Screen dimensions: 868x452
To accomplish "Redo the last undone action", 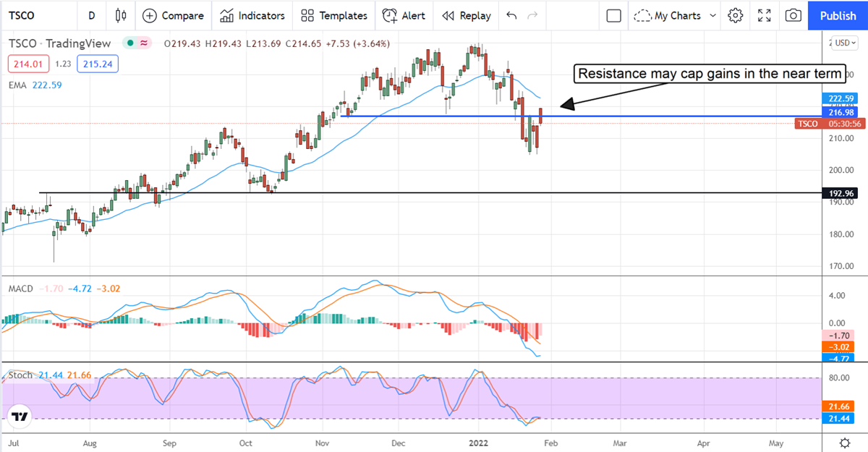I will (x=533, y=15).
